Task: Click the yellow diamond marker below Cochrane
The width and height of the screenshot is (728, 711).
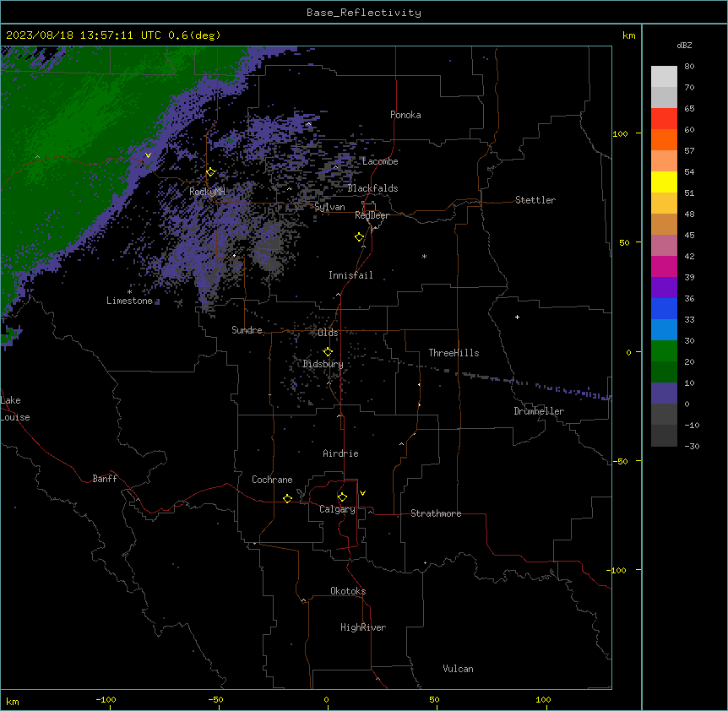Action: click(x=287, y=498)
